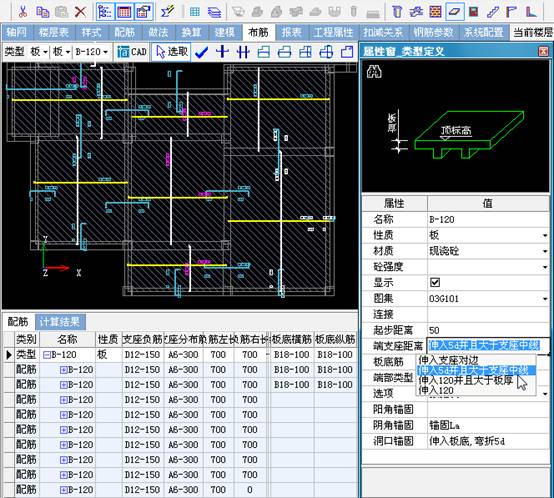The height and width of the screenshot is (498, 554).
Task: Click the 板底横筋 column header
Action: [291, 339]
